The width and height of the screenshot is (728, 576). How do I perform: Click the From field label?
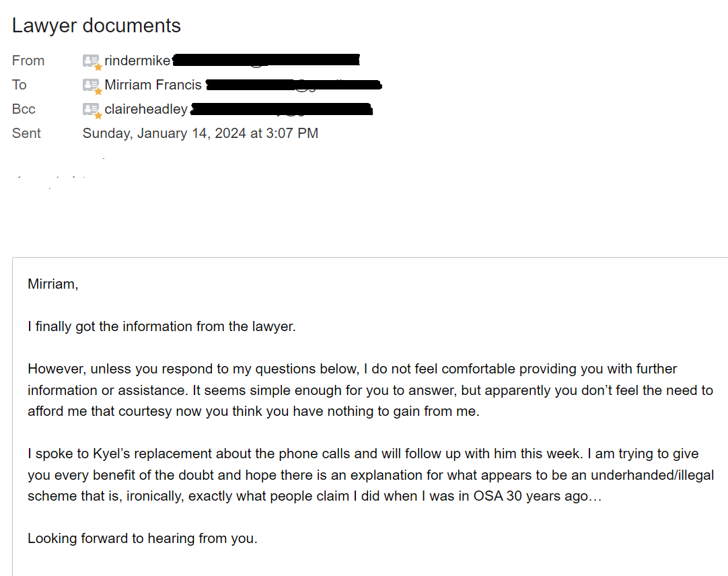tap(28, 61)
